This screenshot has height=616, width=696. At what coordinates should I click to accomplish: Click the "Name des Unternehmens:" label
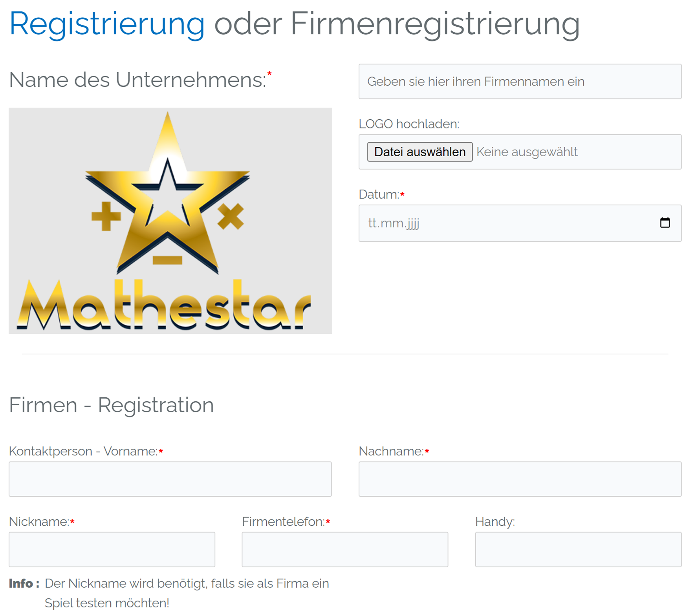click(137, 80)
